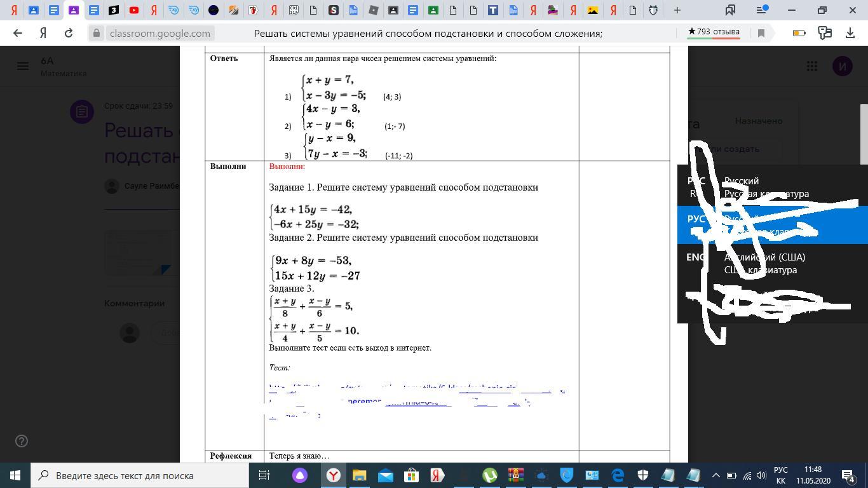
Task: Click the Задание 3 label
Action: [292, 288]
